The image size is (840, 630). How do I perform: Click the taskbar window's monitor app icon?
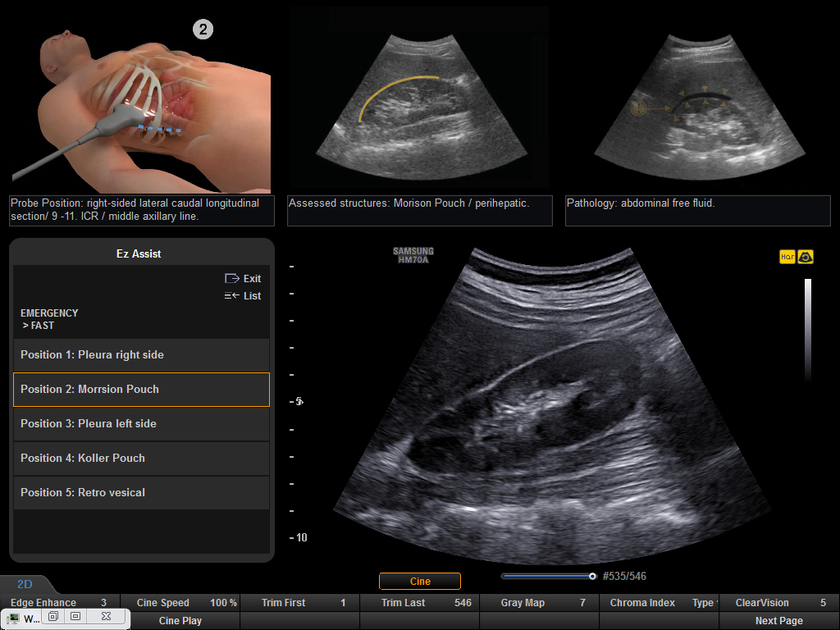[15, 619]
